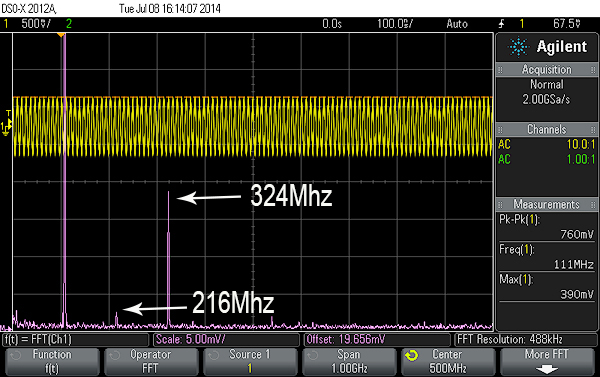Viewport: 600px width, 377px height.
Task: Click the Channels panel header
Action: tap(547, 129)
